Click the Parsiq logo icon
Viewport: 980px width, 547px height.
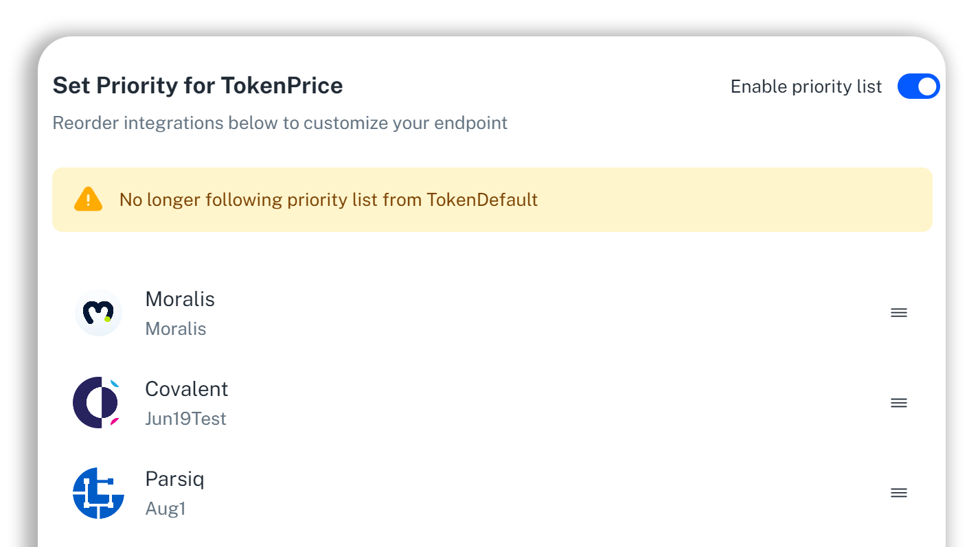pos(98,493)
